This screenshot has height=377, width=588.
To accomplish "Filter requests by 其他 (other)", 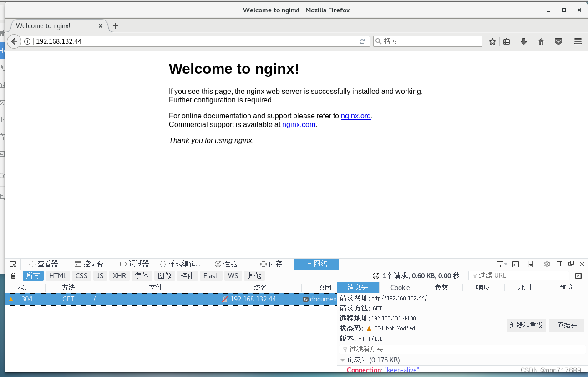I will tap(254, 276).
